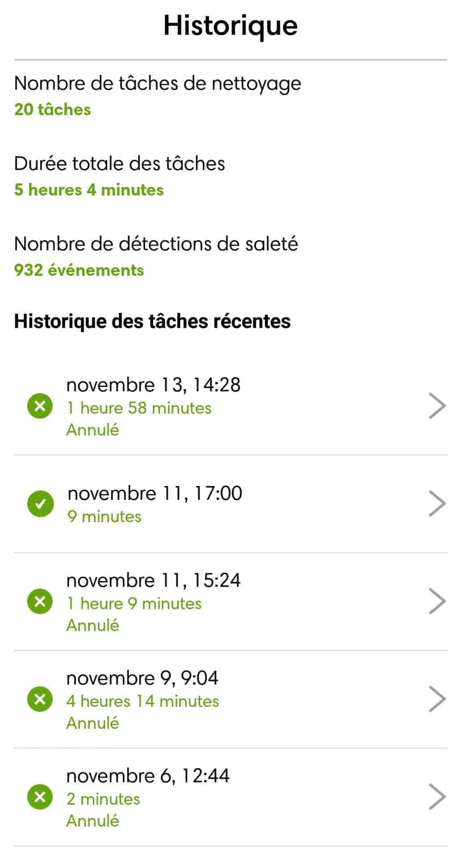Click the Historique page title

(230, 26)
